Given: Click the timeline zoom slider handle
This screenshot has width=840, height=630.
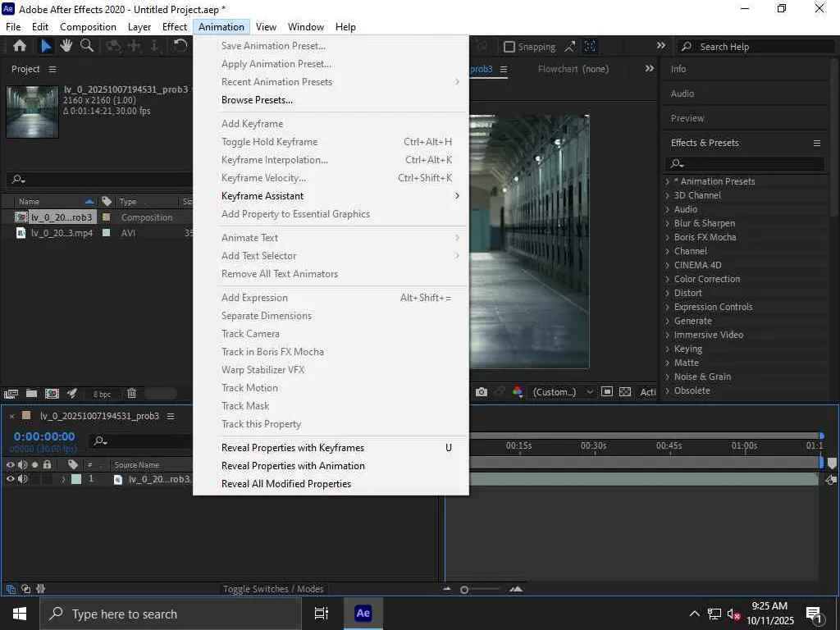Looking at the screenshot, I should [464, 590].
